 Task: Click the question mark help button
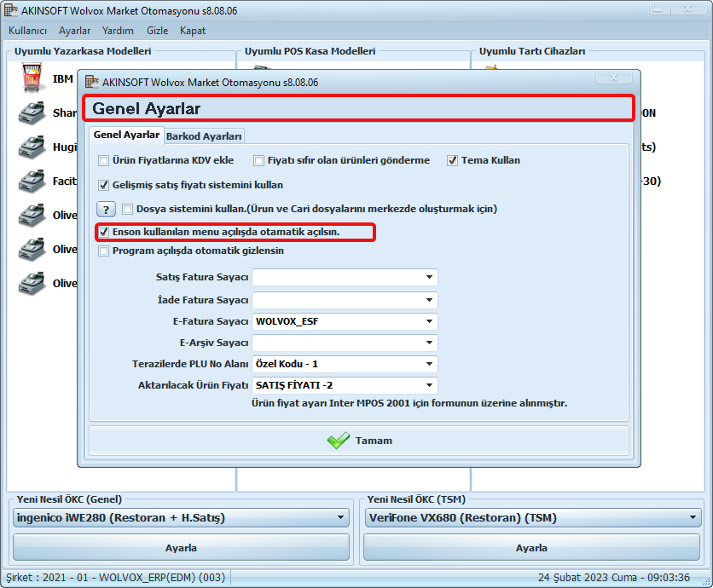pos(106,210)
